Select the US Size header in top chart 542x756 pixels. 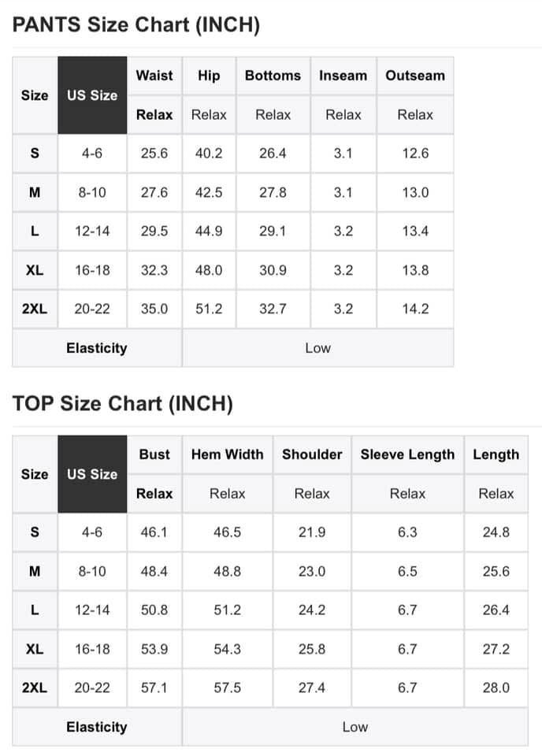tap(92, 474)
